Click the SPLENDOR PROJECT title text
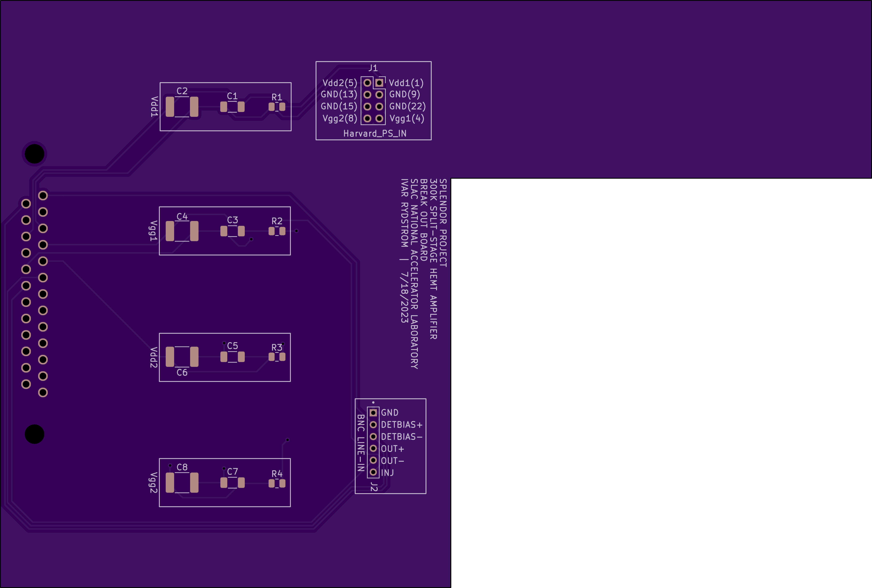The width and height of the screenshot is (872, 588). coord(443,223)
